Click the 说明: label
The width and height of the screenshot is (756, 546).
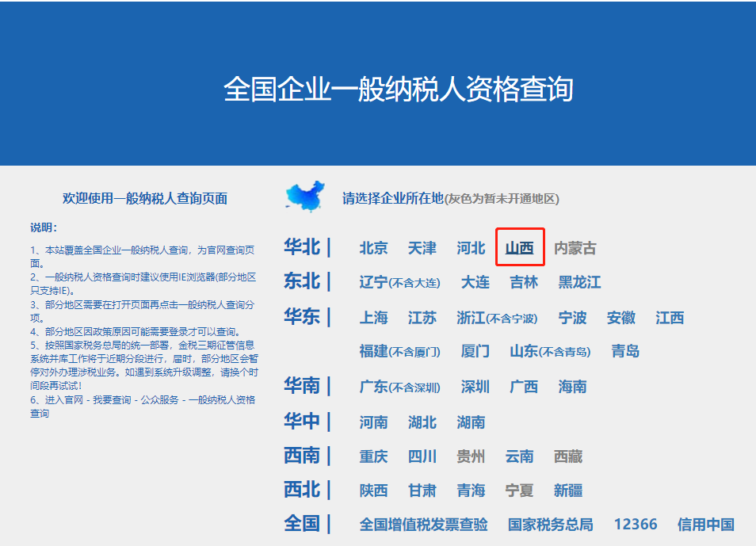click(44, 227)
